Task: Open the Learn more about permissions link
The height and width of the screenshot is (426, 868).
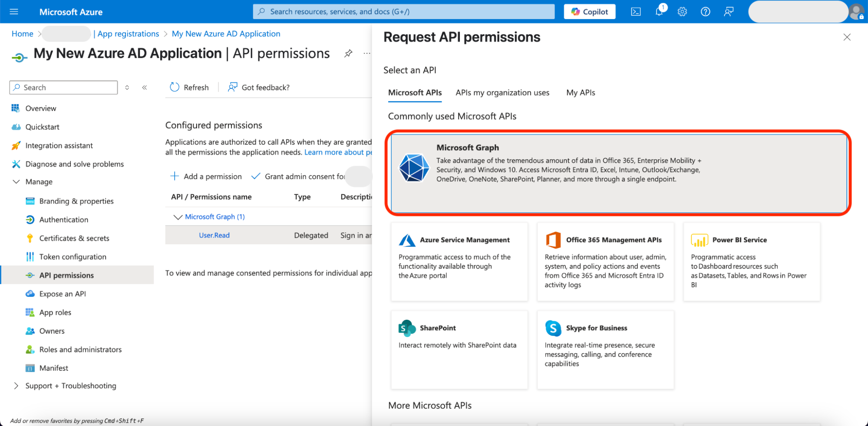Action: tap(338, 152)
